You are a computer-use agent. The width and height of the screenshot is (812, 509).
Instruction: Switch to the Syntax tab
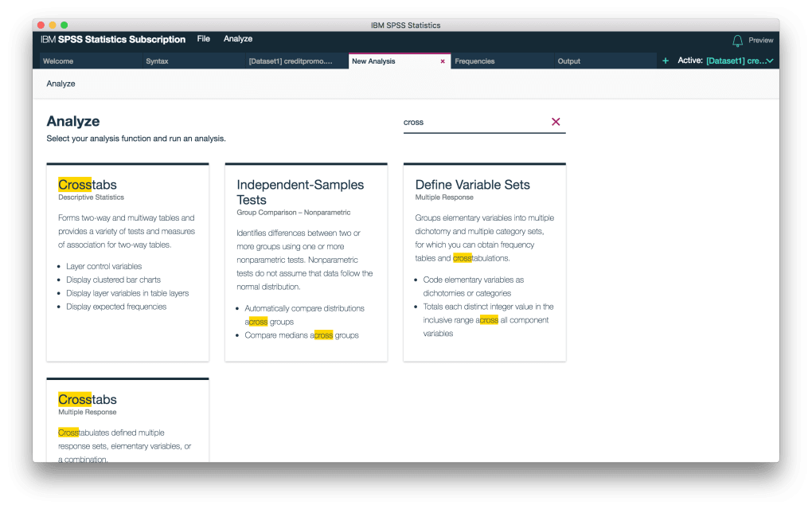pyautogui.click(x=193, y=61)
